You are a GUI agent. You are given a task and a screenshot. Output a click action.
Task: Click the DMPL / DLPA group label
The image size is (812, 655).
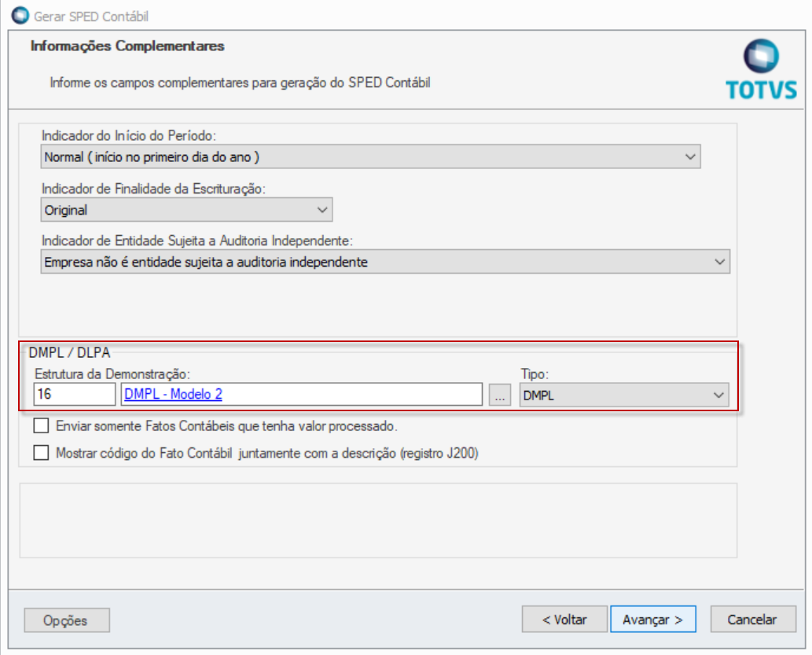(x=69, y=352)
